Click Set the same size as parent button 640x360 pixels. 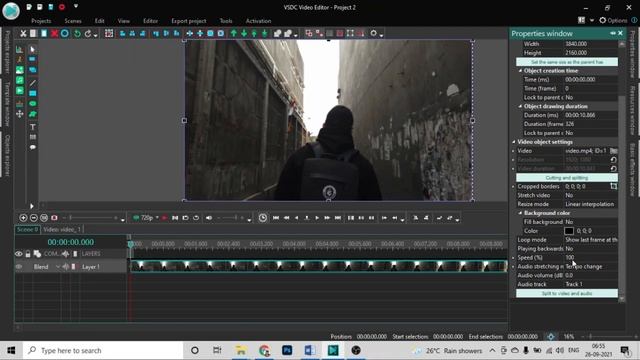pyautogui.click(x=567, y=62)
